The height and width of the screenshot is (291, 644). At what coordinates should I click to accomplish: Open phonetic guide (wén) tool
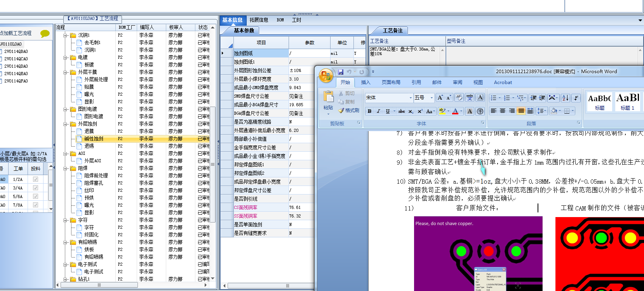coord(470,98)
